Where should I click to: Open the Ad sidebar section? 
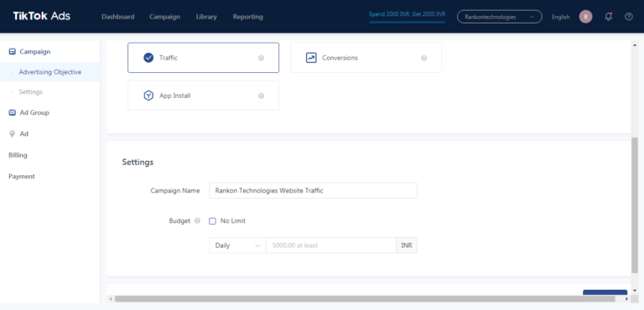point(23,134)
